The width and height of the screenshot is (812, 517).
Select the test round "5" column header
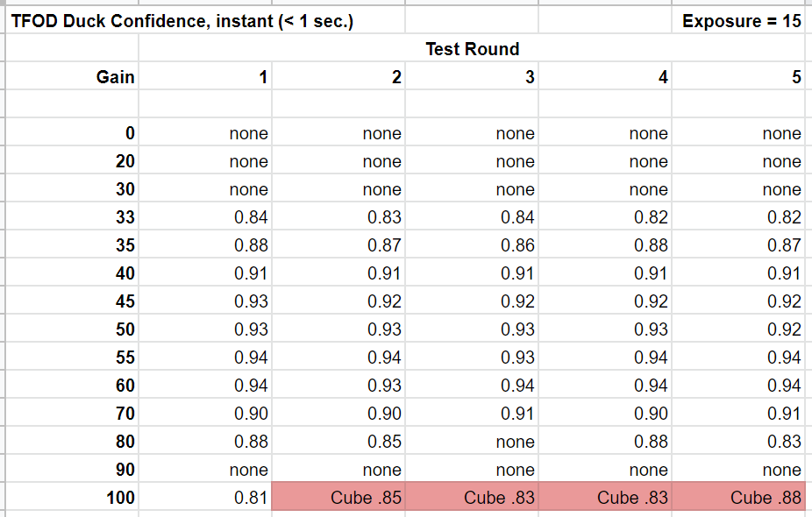tap(796, 77)
